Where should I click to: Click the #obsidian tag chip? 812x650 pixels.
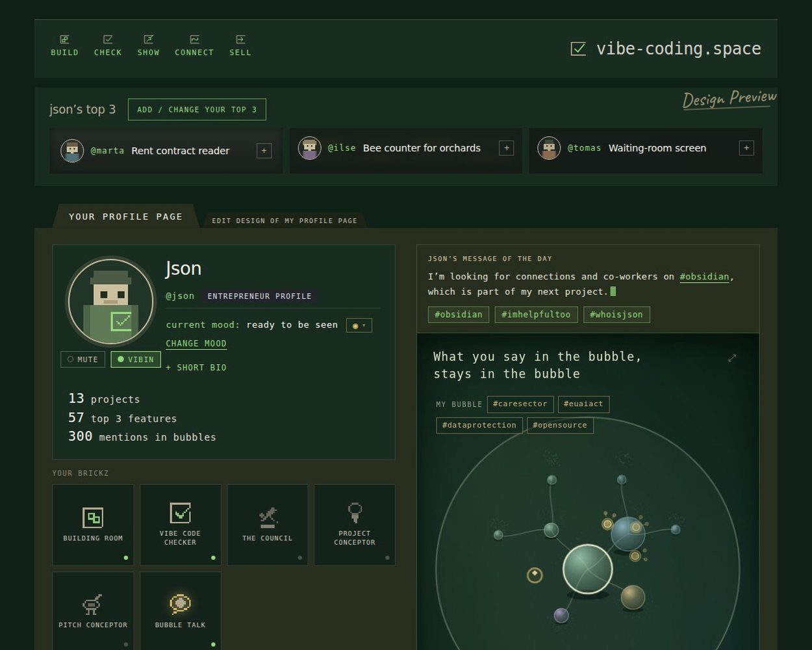pos(459,315)
